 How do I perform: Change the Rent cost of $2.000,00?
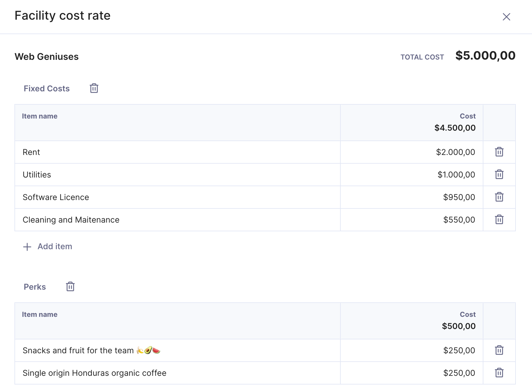tap(412, 152)
